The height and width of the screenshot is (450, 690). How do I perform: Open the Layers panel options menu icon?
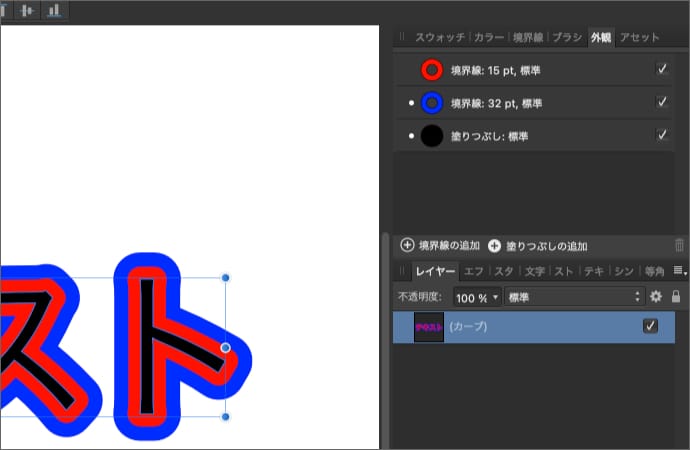680,271
